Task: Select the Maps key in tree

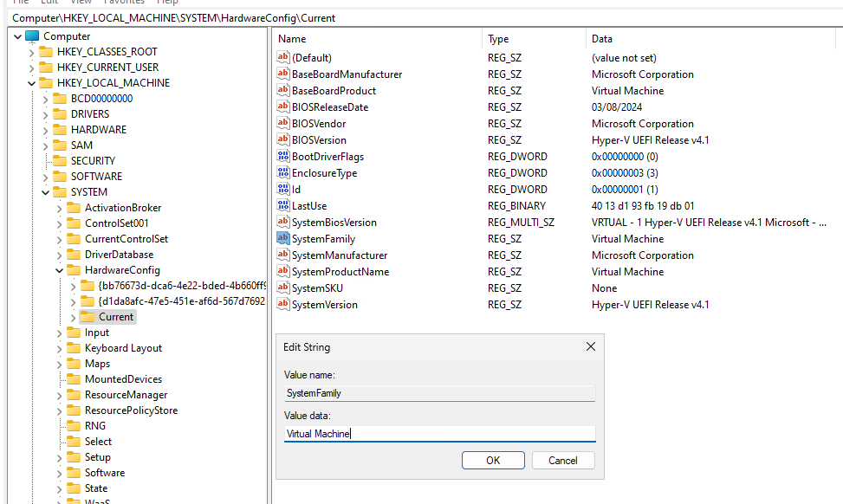Action: 97,363
